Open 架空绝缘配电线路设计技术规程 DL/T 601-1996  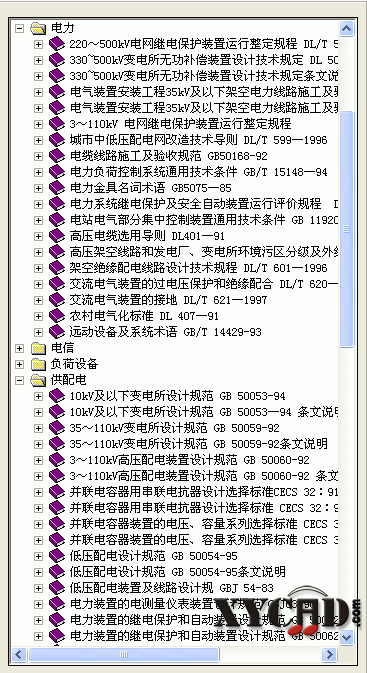point(198,268)
